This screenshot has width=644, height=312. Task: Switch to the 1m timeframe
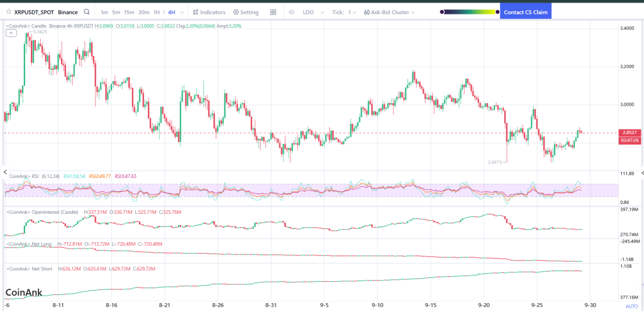pyautogui.click(x=104, y=13)
